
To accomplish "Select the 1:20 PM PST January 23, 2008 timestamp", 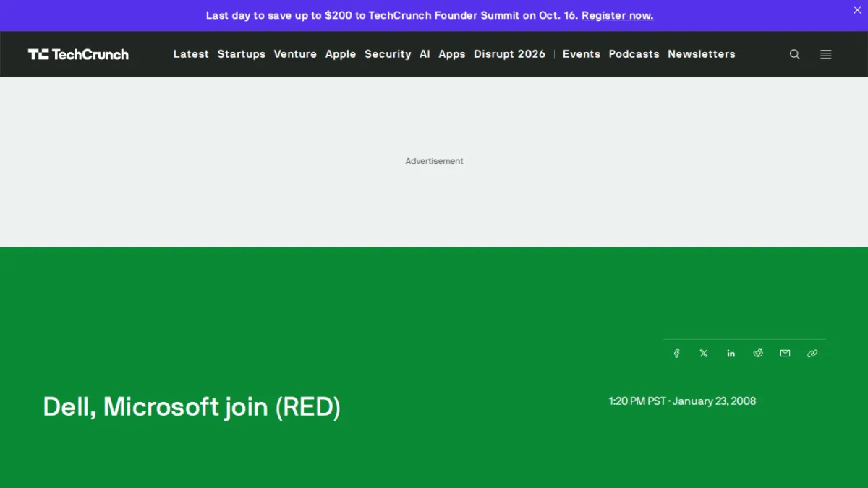I will [682, 401].
